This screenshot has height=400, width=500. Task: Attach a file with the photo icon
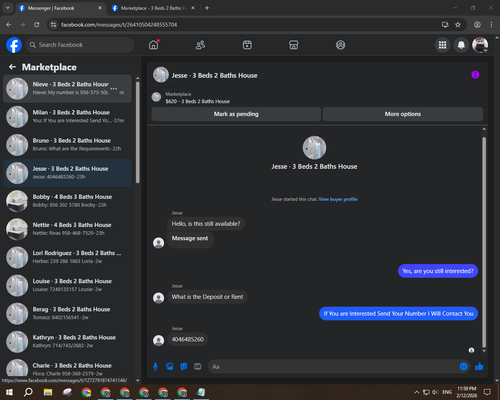click(x=170, y=367)
